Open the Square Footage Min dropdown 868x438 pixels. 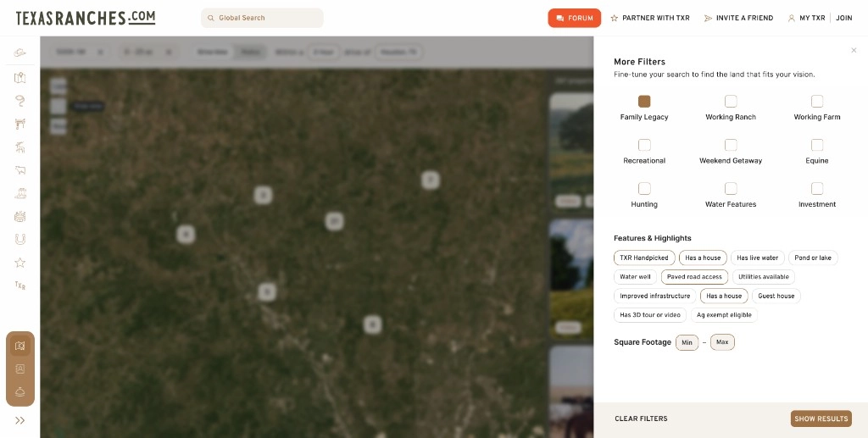coord(687,342)
